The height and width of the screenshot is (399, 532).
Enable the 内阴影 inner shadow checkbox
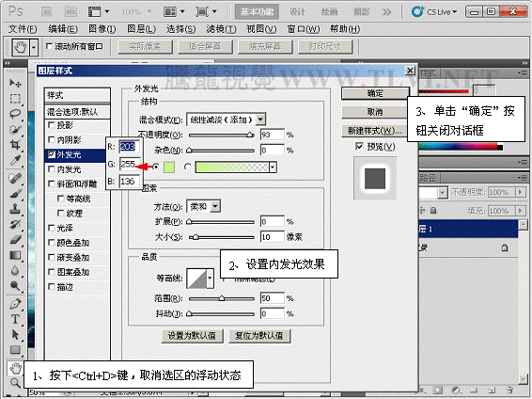[52, 139]
